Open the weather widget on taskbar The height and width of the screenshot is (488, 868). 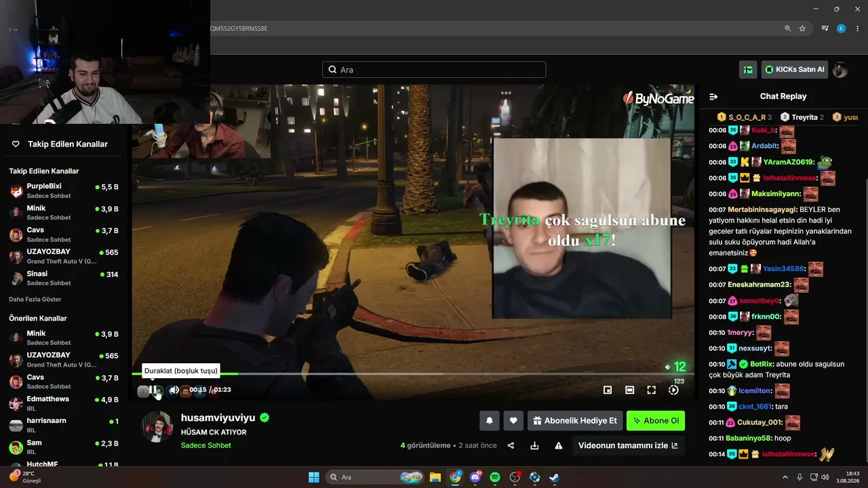coord(26,476)
